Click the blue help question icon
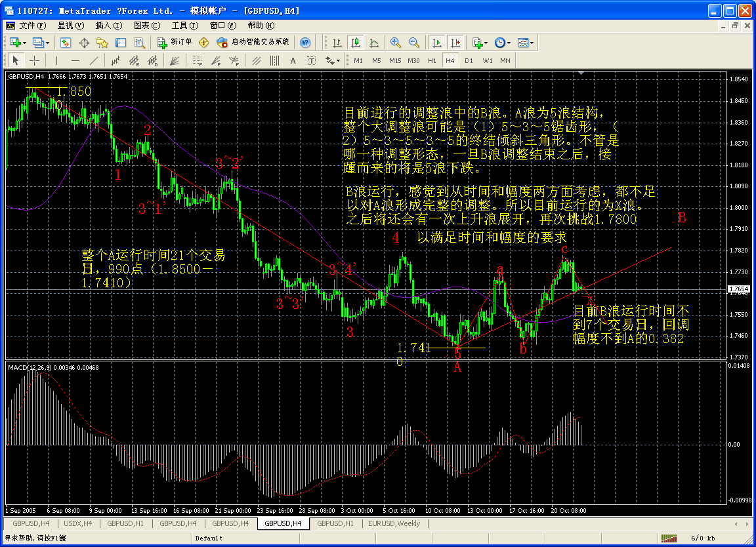This screenshot has height=547, width=756. point(305,43)
